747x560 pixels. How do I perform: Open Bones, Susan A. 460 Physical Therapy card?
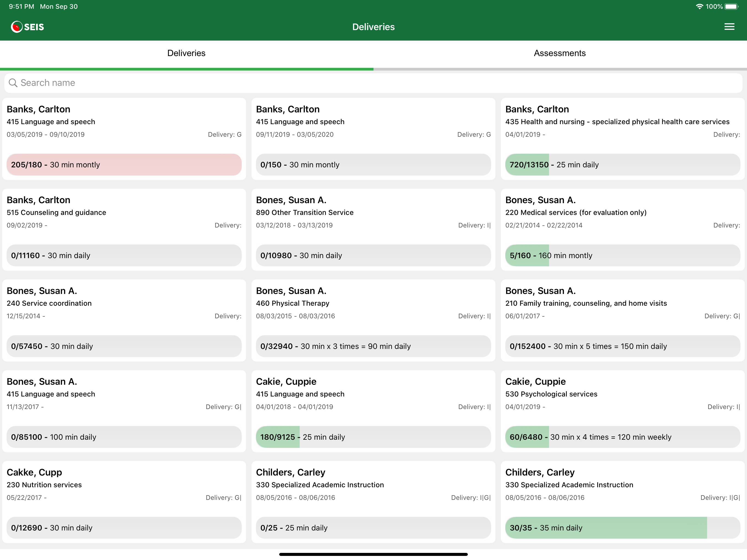coord(373,320)
